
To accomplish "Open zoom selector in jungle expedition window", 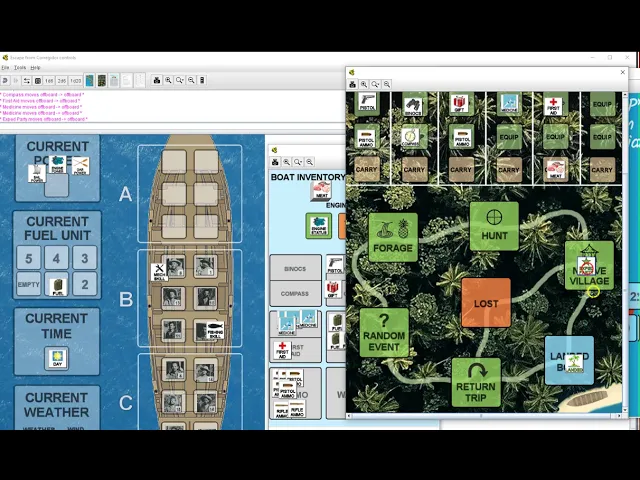I will click(x=376, y=84).
